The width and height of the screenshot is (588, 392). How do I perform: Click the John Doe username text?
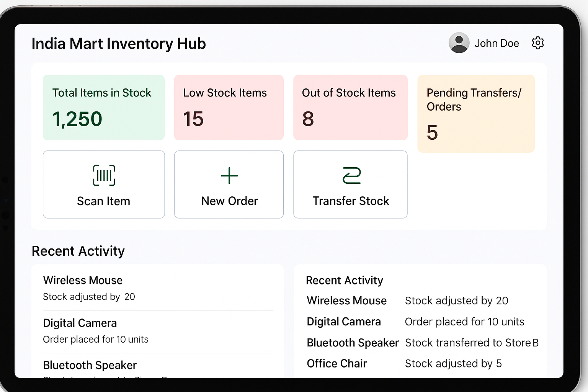coord(497,43)
